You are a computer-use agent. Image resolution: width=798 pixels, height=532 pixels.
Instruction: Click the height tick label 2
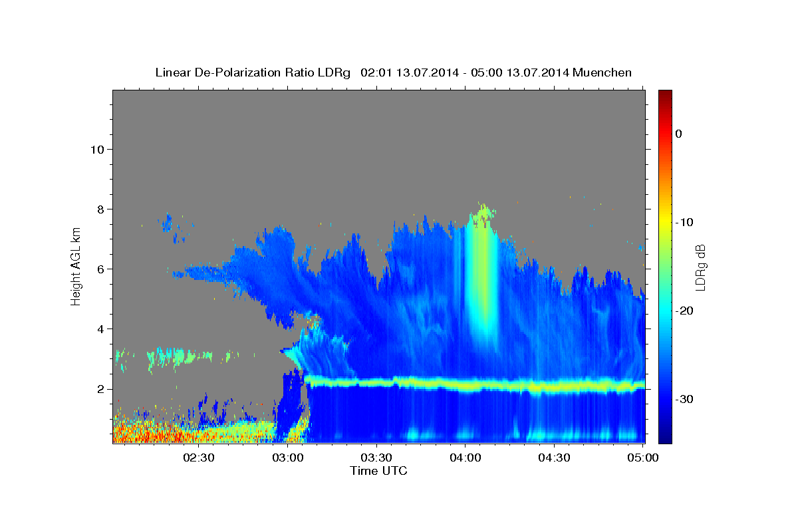[100, 389]
